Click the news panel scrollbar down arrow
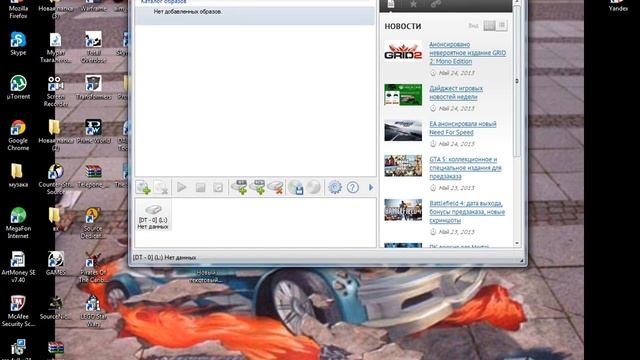This screenshot has height=360, width=640. [x=517, y=243]
